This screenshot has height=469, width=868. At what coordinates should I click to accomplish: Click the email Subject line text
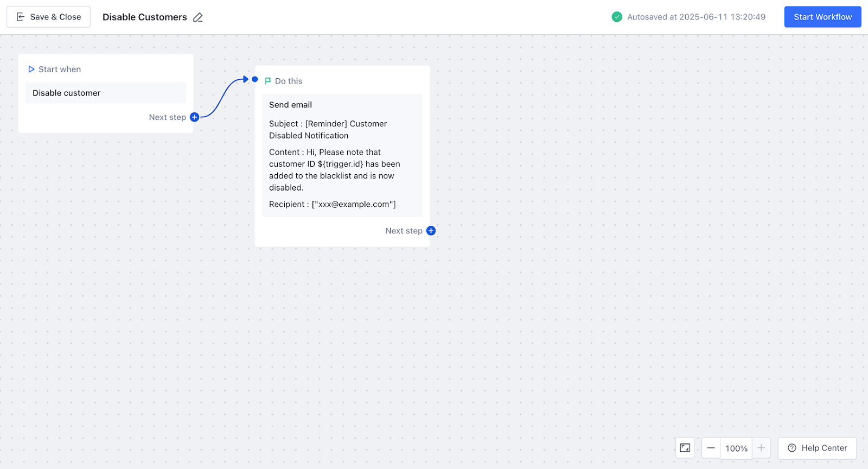point(328,129)
